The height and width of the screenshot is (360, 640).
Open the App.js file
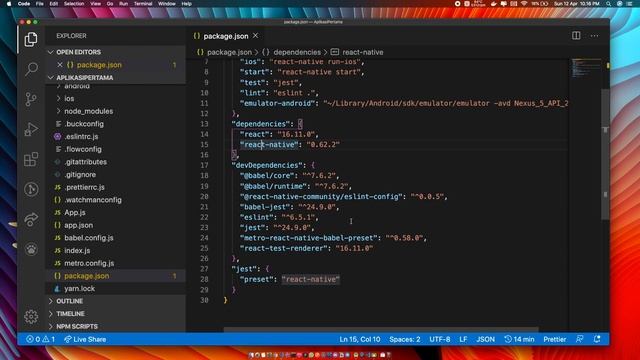click(x=75, y=212)
